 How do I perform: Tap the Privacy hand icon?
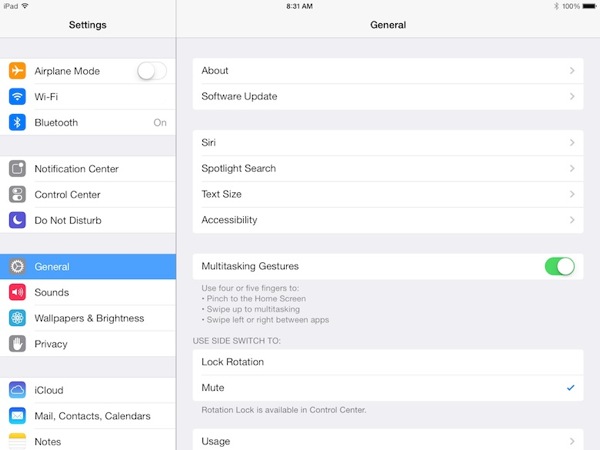pyautogui.click(x=17, y=344)
